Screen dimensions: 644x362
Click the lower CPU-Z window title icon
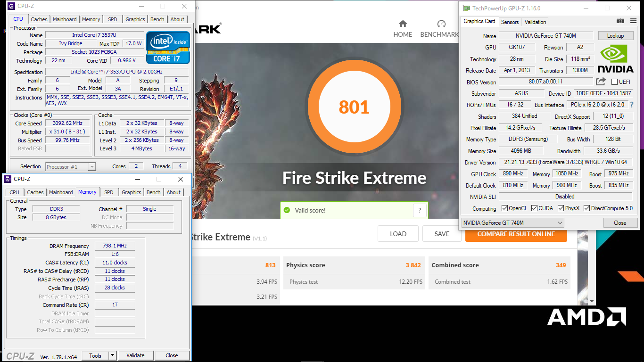pyautogui.click(x=8, y=179)
